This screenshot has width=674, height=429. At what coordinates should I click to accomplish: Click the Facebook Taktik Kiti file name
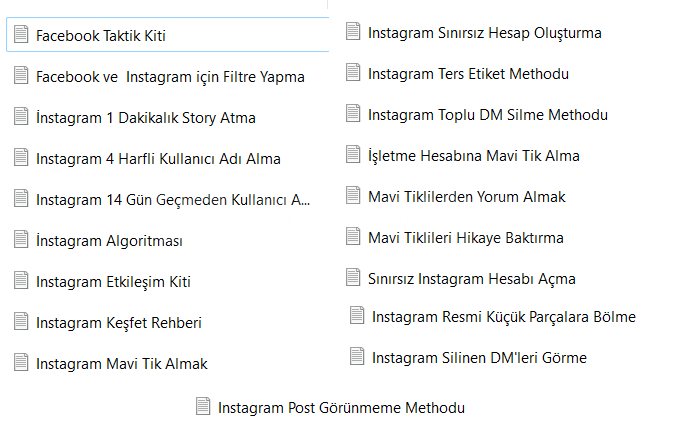click(x=100, y=35)
